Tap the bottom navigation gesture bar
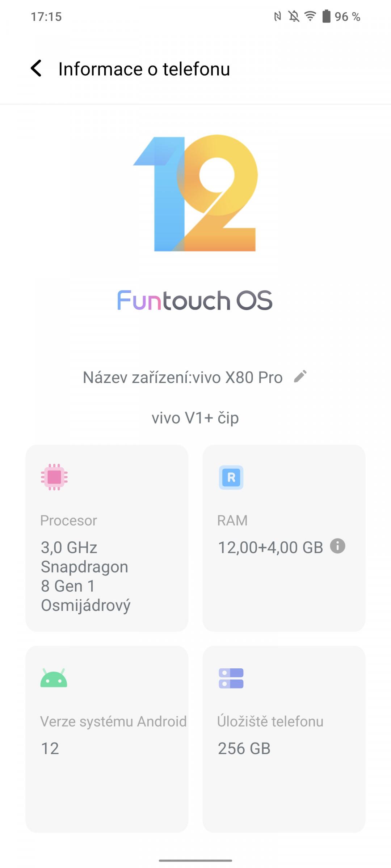The width and height of the screenshot is (391, 868). (195, 860)
